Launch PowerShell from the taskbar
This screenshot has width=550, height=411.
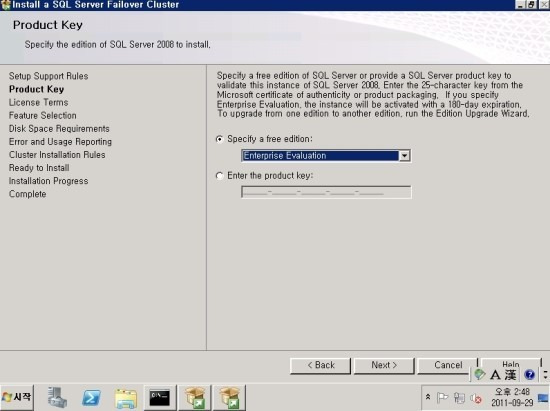click(x=91, y=398)
